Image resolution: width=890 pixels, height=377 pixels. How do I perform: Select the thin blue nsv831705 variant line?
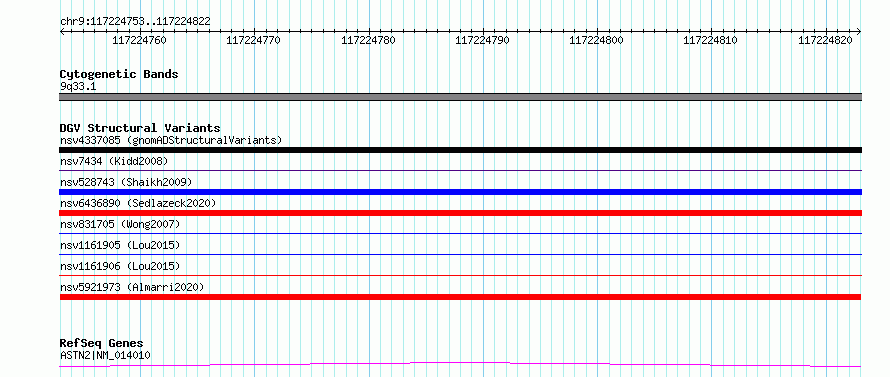point(460,233)
